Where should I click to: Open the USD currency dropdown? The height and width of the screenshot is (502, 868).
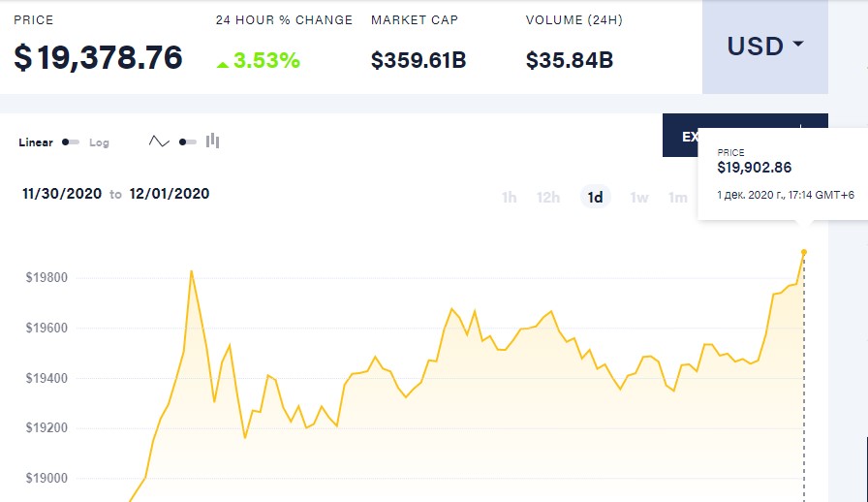pos(765,47)
